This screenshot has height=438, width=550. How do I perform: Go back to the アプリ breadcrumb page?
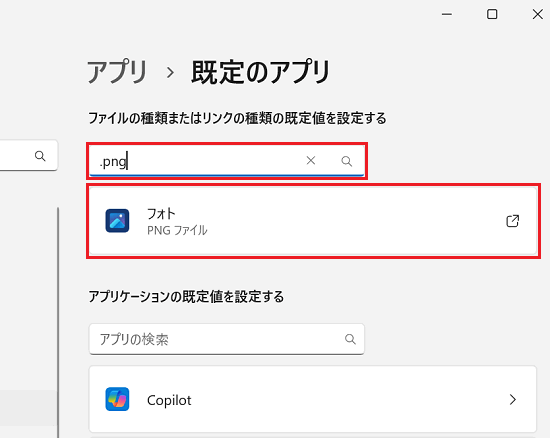pyautogui.click(x=117, y=72)
